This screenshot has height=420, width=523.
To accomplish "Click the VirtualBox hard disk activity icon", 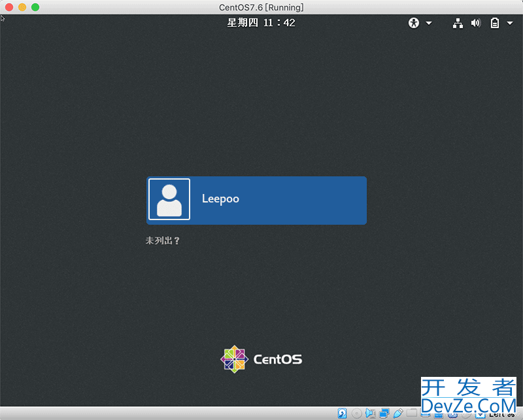I will pos(342,413).
